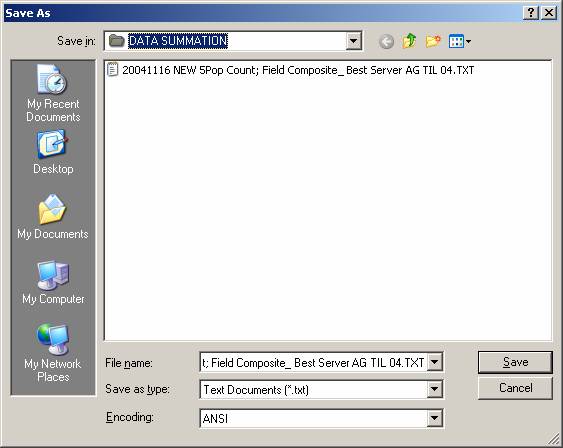Open the Encoding dropdown list
Viewport: 563px width, 448px height.
coord(434,418)
